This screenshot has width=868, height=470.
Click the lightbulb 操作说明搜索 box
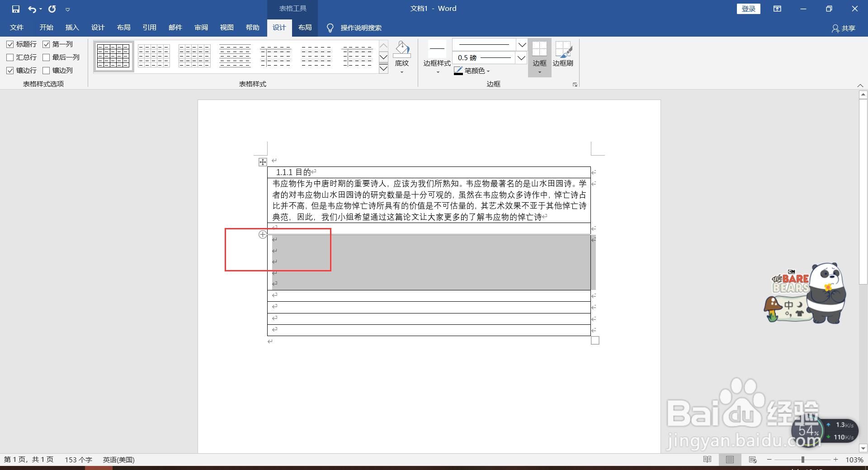pyautogui.click(x=355, y=28)
